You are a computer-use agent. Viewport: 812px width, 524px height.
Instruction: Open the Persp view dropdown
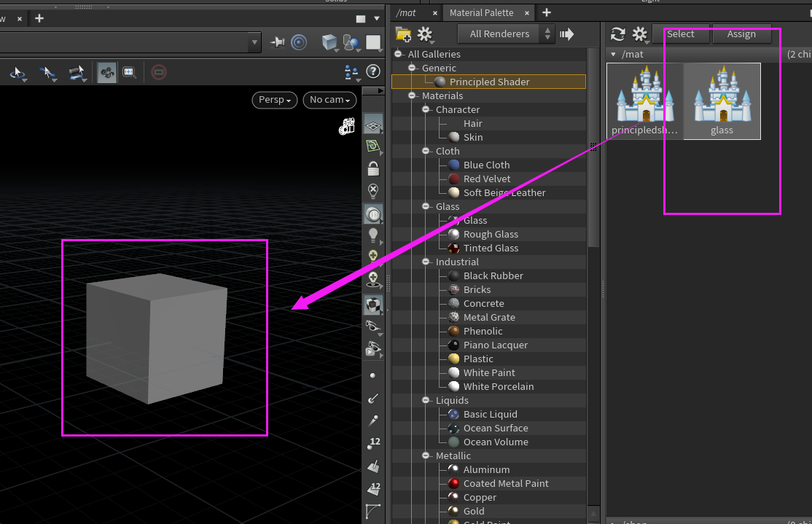(274, 100)
